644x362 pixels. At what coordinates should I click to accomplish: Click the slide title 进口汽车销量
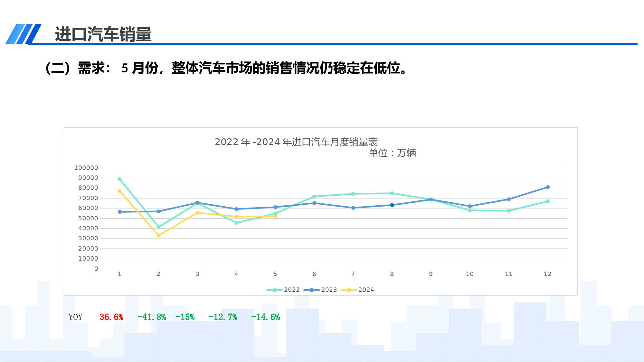point(103,34)
